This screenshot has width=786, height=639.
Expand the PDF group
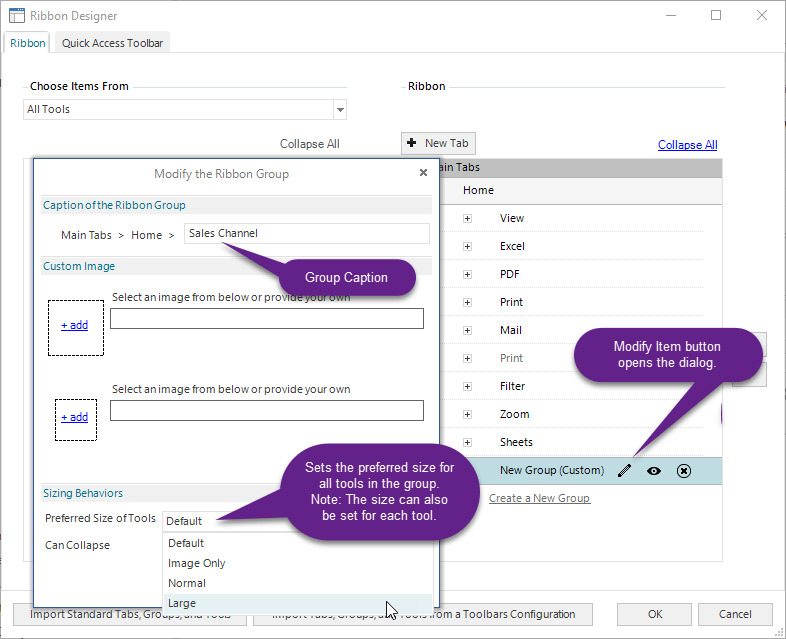coord(467,275)
